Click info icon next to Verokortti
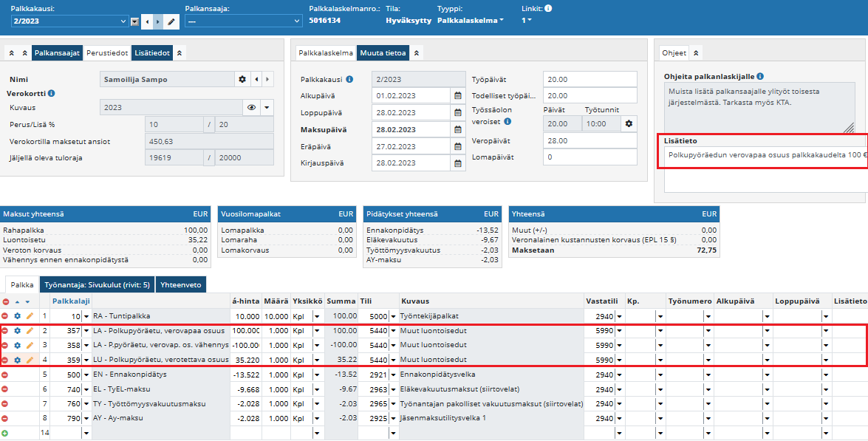The height and width of the screenshot is (441, 868). pos(52,94)
